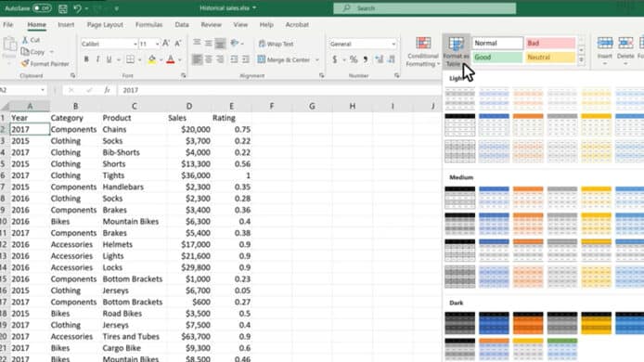The height and width of the screenshot is (362, 644).
Task: Toggle Underline formatting
Action: pos(109,59)
